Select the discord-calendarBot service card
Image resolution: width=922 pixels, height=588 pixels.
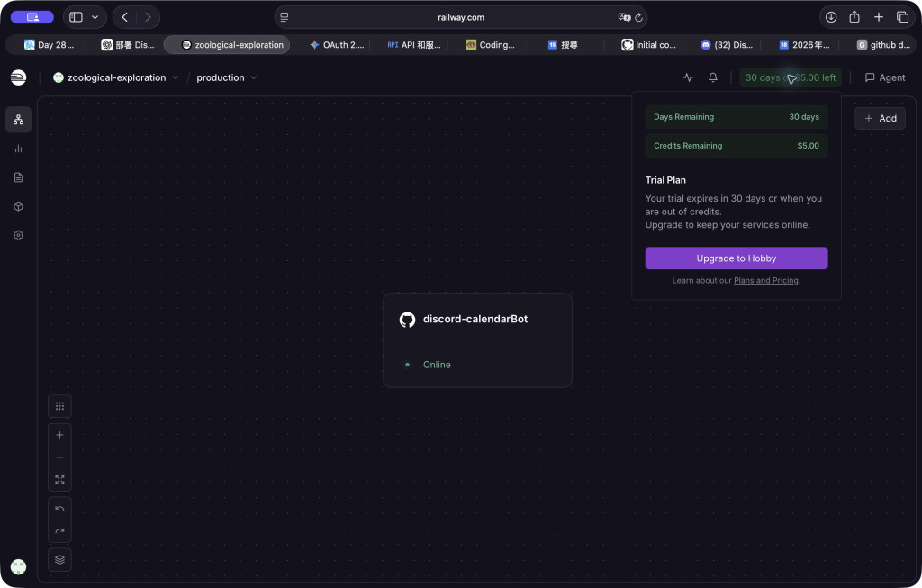point(477,339)
